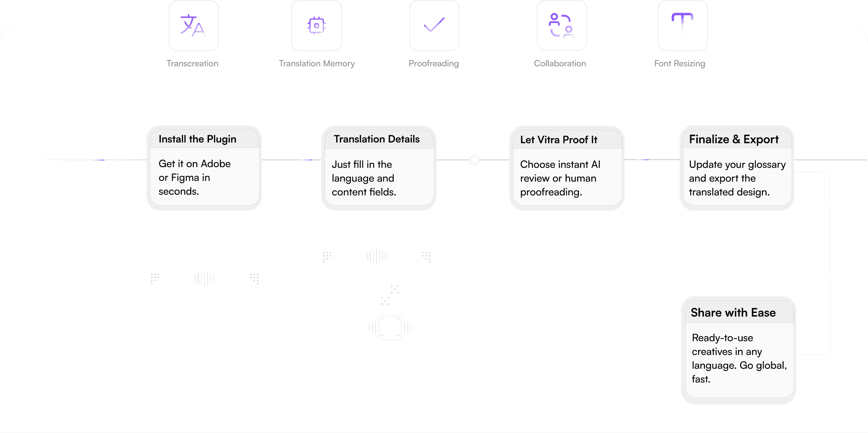Click the waveform bars icon under Install the Plugin
868x433 pixels.
click(204, 278)
